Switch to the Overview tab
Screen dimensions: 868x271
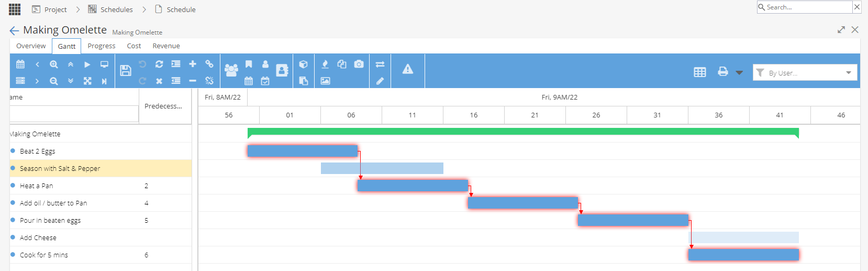click(x=31, y=46)
